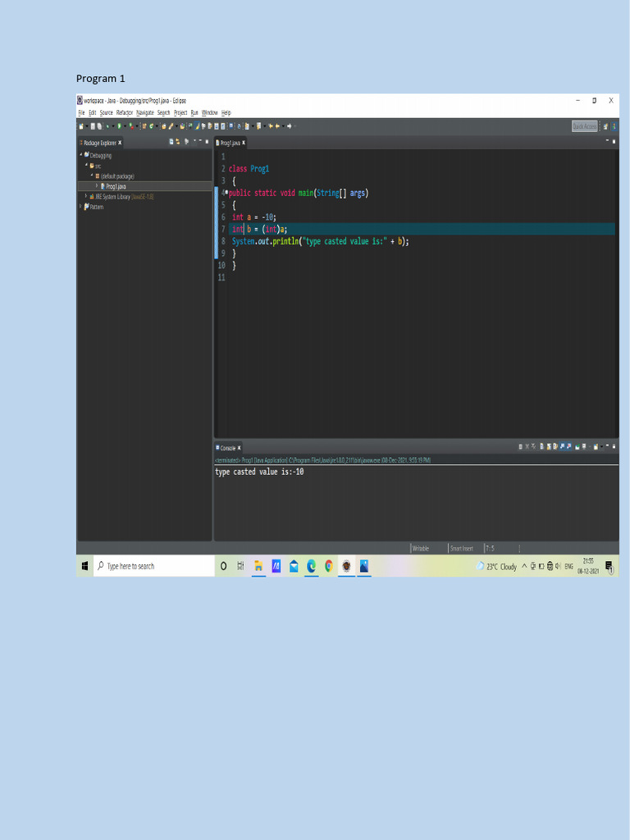Viewport: 630px width, 840px height.
Task: Open Chrome from the Windows taskbar
Action: pyautogui.click(x=329, y=566)
